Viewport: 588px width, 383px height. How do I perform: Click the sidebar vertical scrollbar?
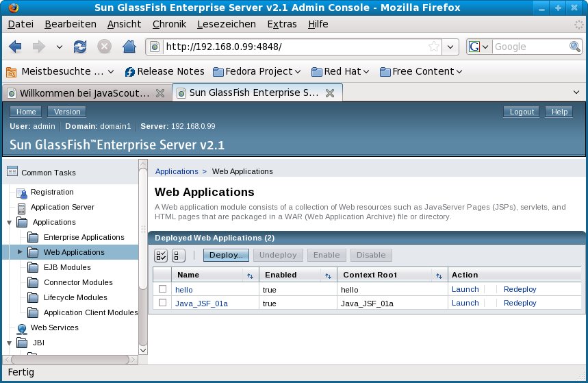(x=142, y=260)
